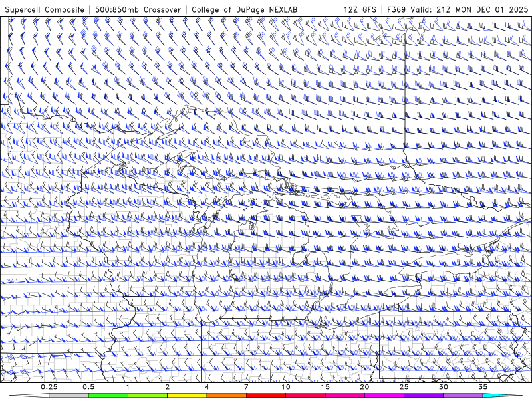Image resolution: width=532 pixels, height=399 pixels.
Task: Click the '2' color scale value
Action: pyautogui.click(x=168, y=387)
